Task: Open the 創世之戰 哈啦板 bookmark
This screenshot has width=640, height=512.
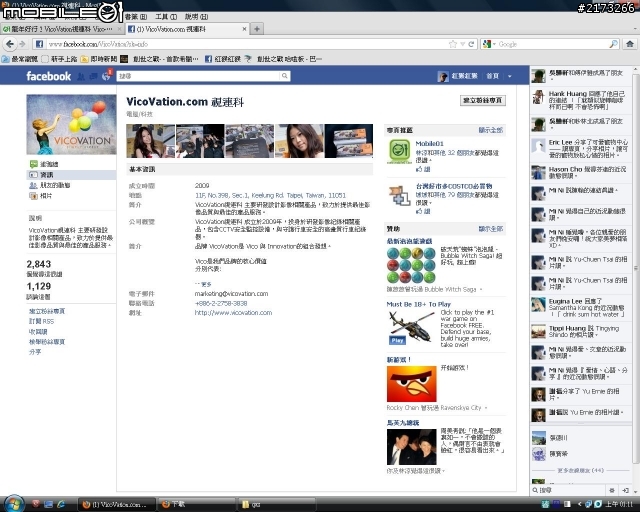Action: (284, 59)
